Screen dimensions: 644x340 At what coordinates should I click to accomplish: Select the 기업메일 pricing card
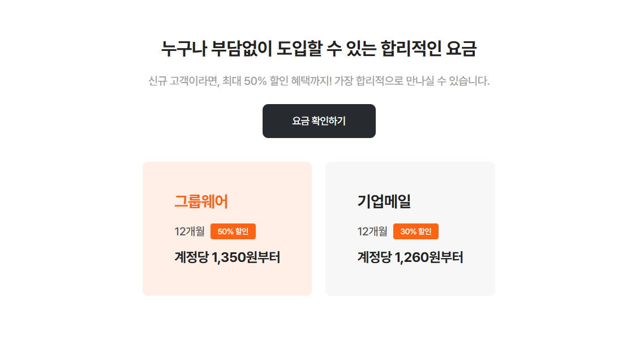[410, 228]
